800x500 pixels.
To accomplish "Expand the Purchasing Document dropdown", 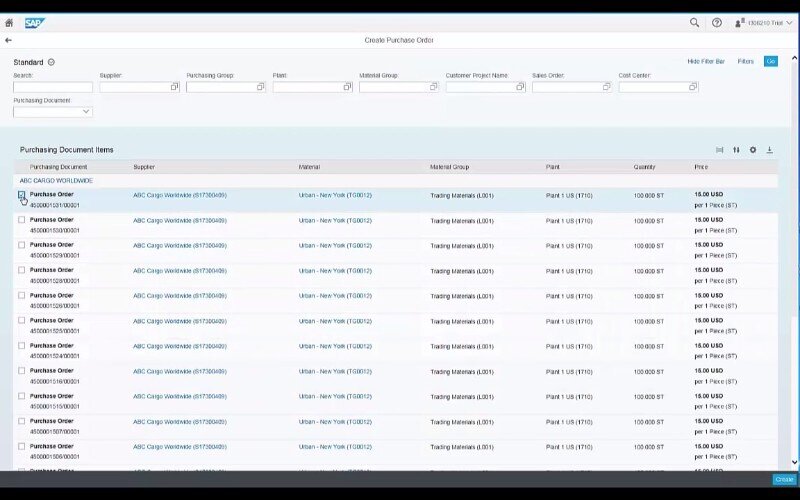I will 86,112.
